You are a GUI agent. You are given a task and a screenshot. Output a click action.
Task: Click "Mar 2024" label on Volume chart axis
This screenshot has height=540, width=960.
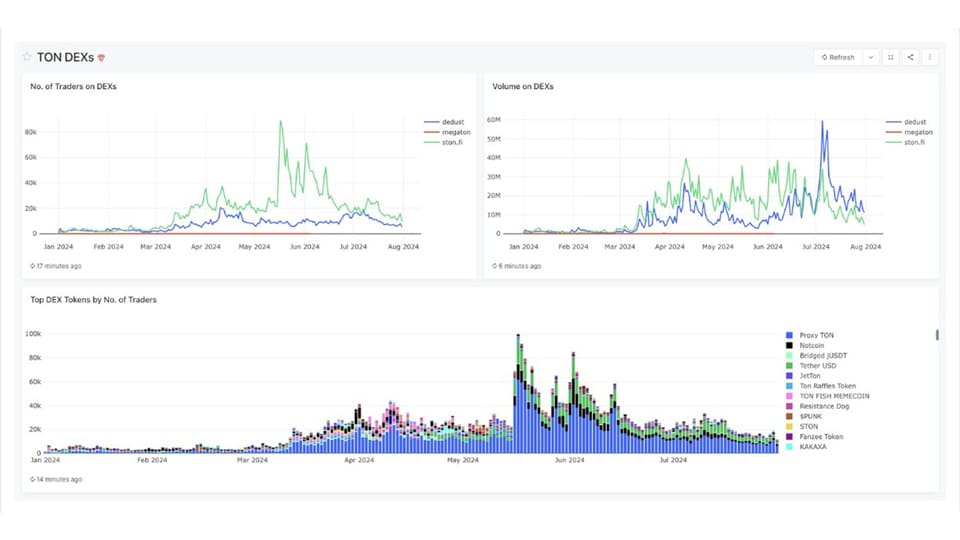pyautogui.click(x=620, y=247)
